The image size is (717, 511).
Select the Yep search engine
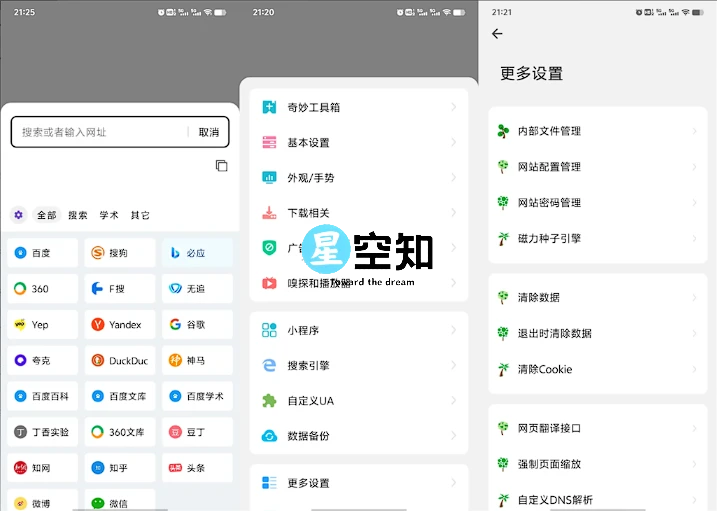(x=43, y=325)
